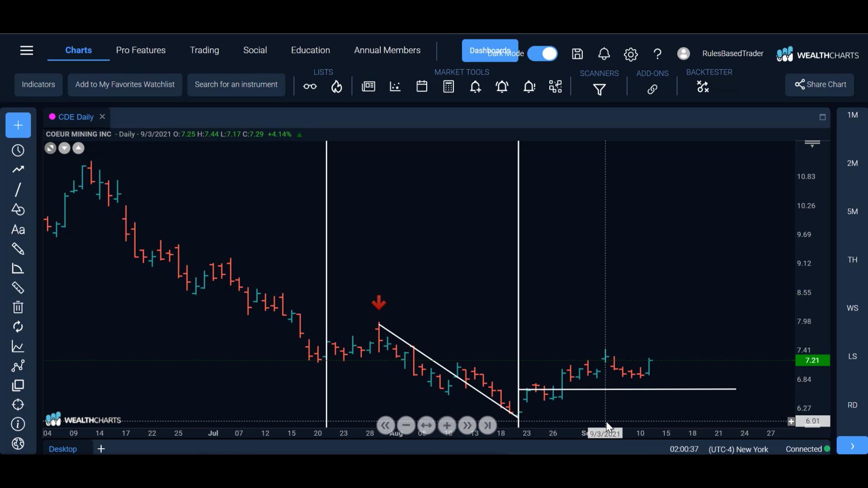The height and width of the screenshot is (488, 868).
Task: Close the CDE Daily chart tab
Action: [x=102, y=117]
